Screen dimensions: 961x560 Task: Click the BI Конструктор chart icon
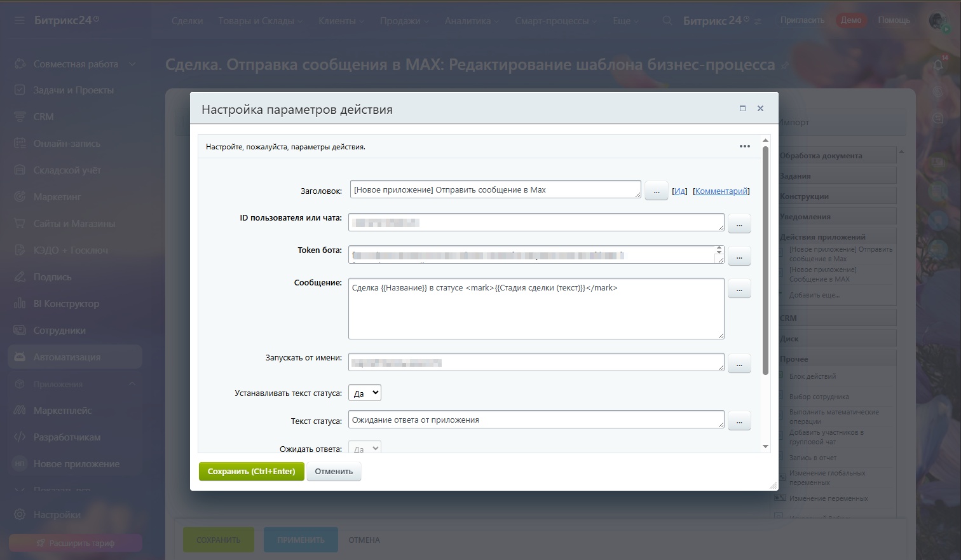pyautogui.click(x=20, y=304)
